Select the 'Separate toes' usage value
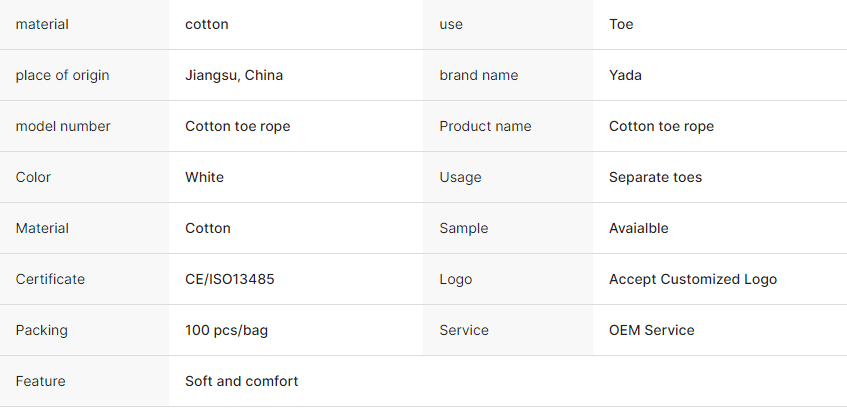 pos(655,177)
